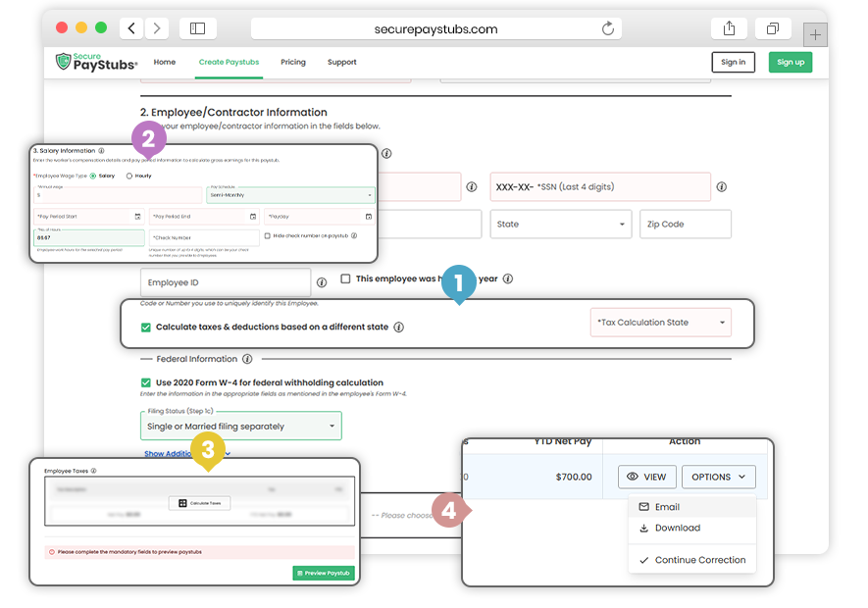The width and height of the screenshot is (868, 608).
Task: Click the Calculate Taxes icon button
Action: pyautogui.click(x=183, y=502)
